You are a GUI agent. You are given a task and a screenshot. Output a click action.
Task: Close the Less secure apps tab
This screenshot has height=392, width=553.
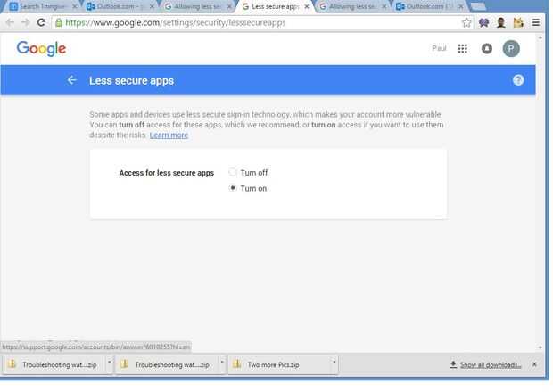(x=307, y=7)
